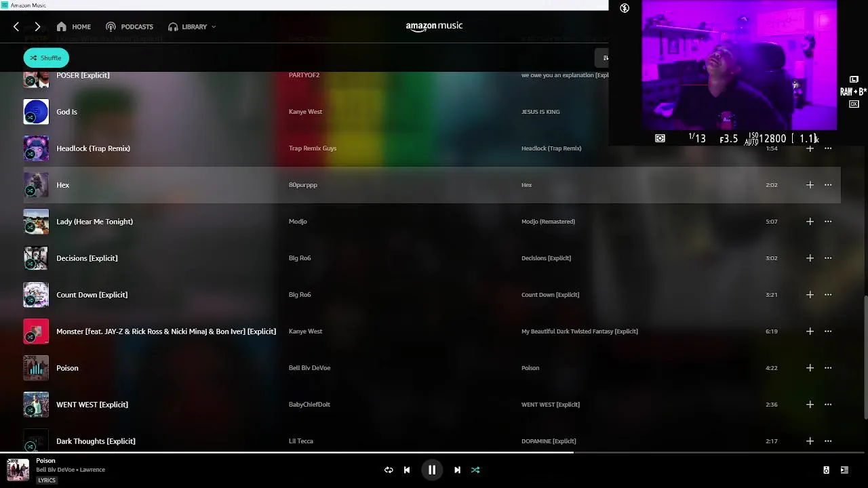Show LYRICS for the playing song
The image size is (868, 488).
pyautogui.click(x=47, y=480)
